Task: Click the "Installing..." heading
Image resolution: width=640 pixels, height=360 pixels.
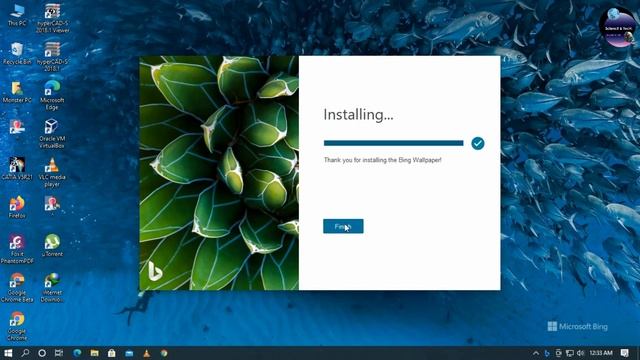Action: [358, 115]
